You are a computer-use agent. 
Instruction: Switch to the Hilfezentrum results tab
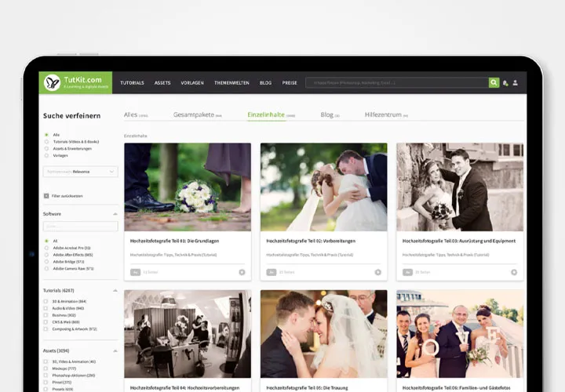[x=386, y=114]
